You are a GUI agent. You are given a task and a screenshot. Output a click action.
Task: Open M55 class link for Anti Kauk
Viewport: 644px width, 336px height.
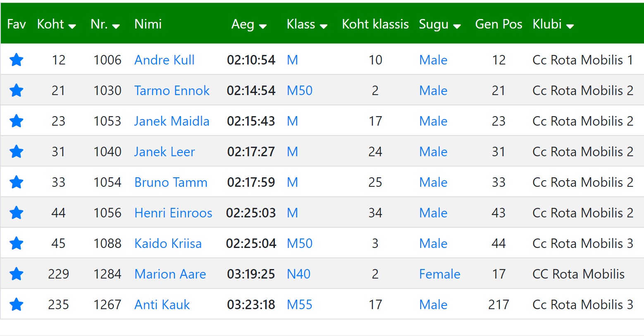point(300,305)
